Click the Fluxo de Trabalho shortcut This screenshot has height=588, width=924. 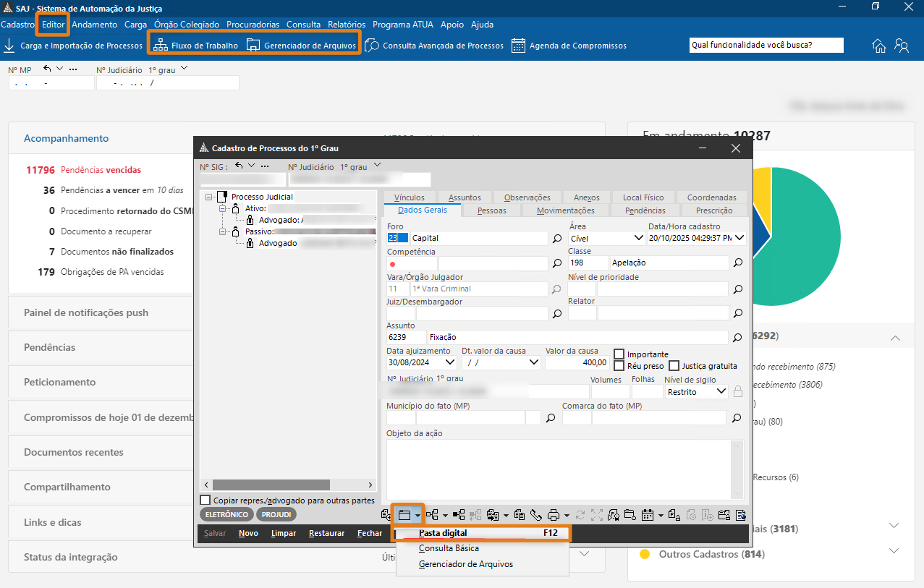pos(196,46)
